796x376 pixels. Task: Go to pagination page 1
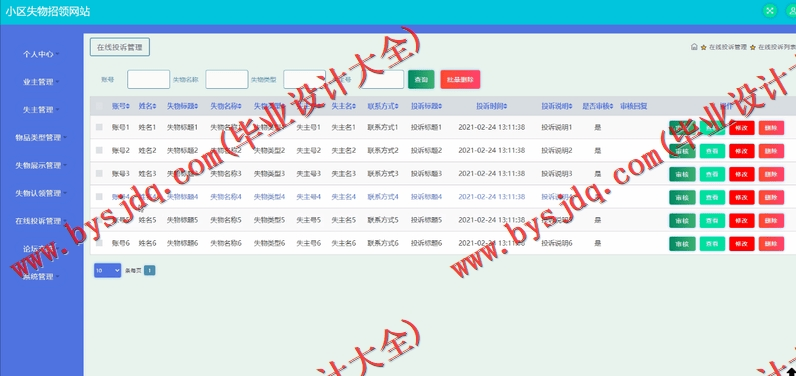[x=149, y=270]
